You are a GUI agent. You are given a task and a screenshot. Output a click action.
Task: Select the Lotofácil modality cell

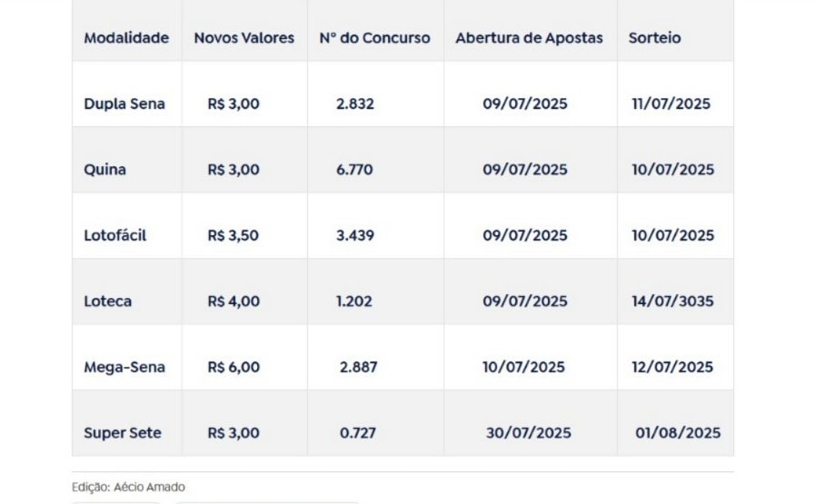pos(114,235)
